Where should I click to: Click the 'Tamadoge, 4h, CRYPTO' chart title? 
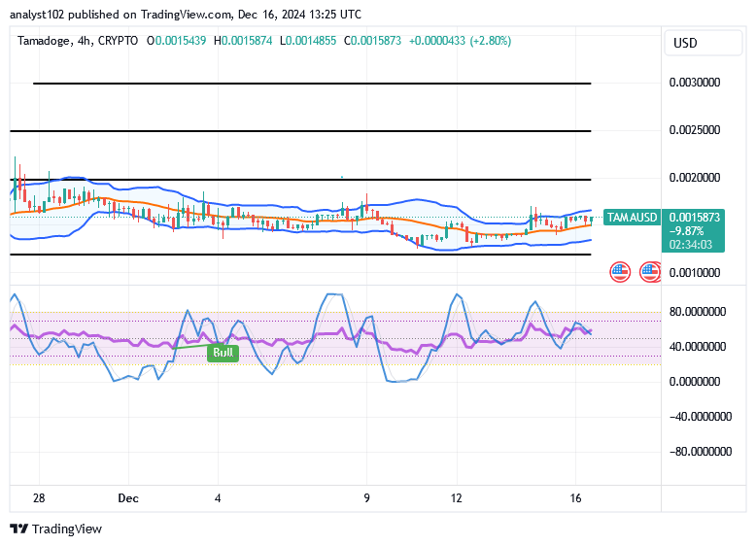[x=78, y=41]
